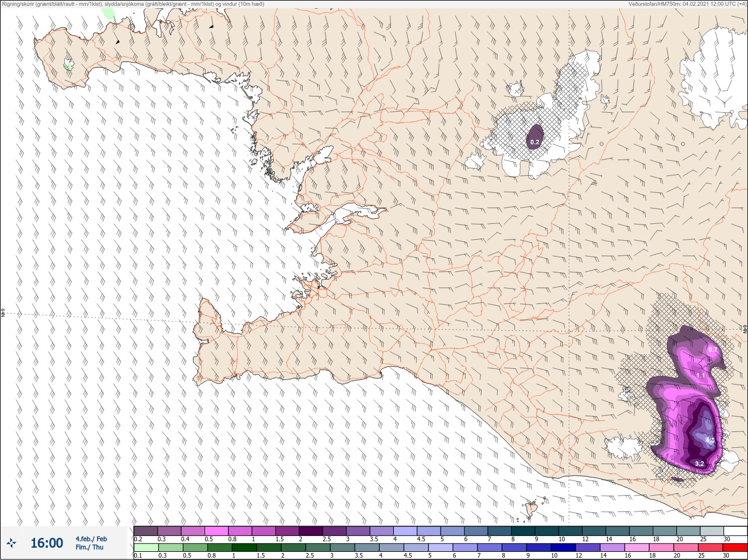
Task: Click the 'Fim./ Thu' weekday label
Action: [89, 547]
